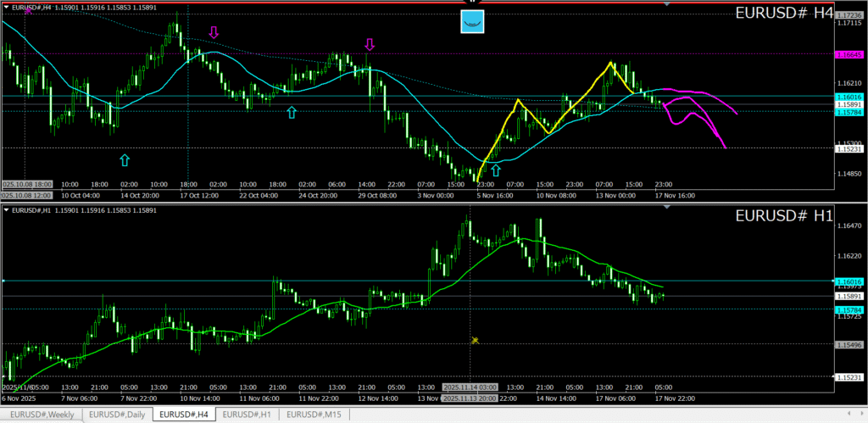Select the right magenta down arrow

(x=370, y=44)
